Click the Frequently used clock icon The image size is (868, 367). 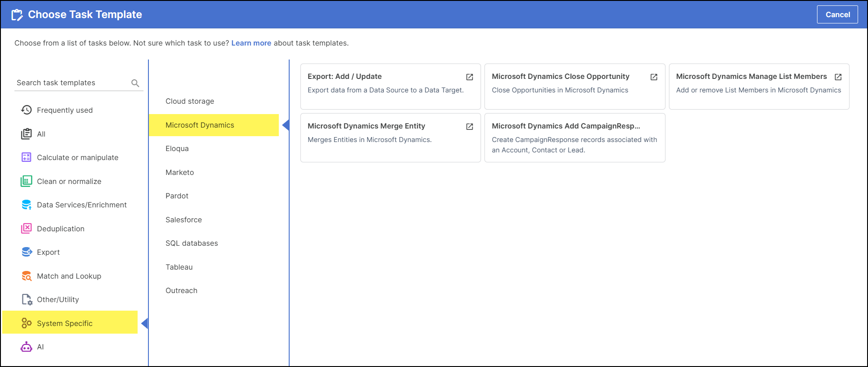[27, 110]
